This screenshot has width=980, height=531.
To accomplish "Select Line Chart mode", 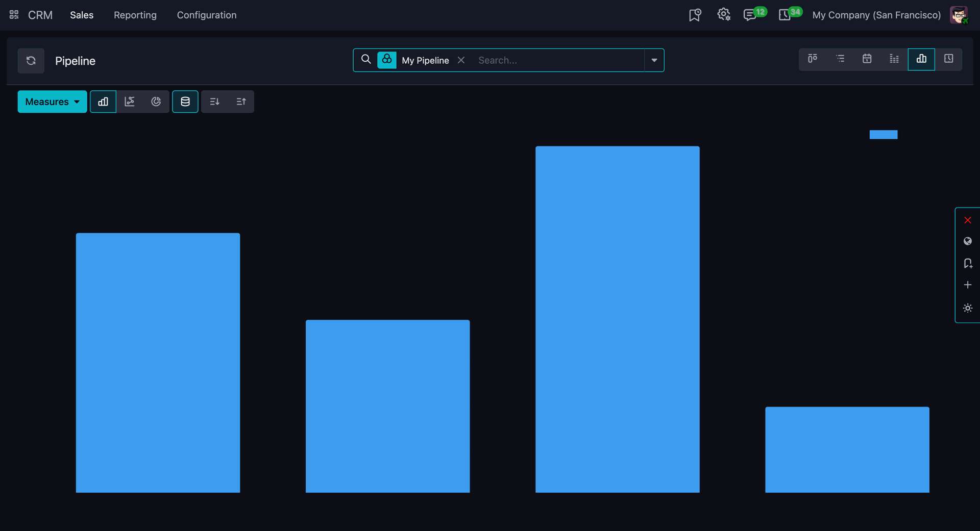I will (130, 102).
